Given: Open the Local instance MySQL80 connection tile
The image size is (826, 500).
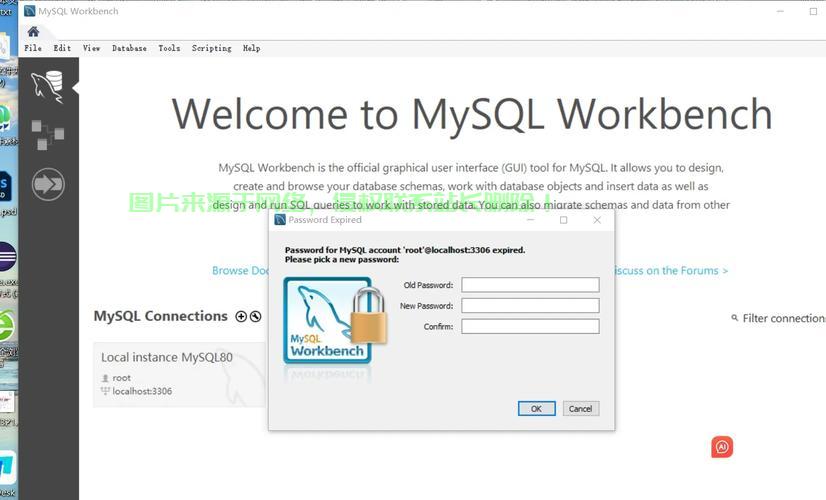Looking at the screenshot, I should (x=181, y=375).
